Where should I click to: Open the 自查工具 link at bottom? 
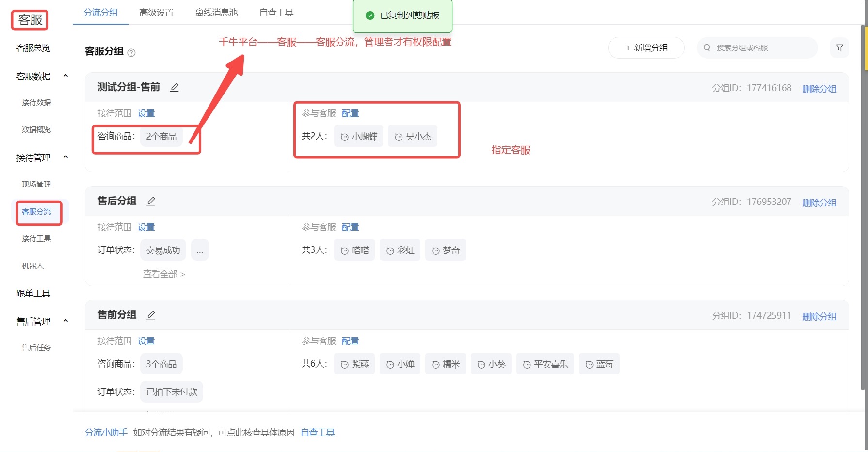[318, 433]
